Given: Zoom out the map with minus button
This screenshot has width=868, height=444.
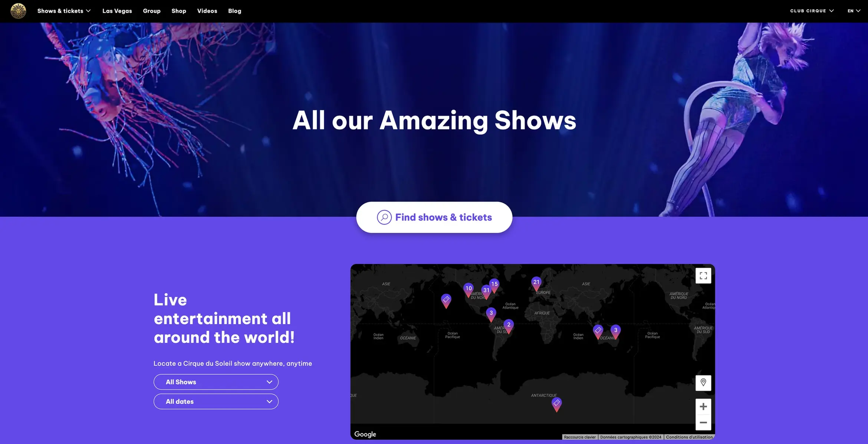Looking at the screenshot, I should pyautogui.click(x=703, y=422).
